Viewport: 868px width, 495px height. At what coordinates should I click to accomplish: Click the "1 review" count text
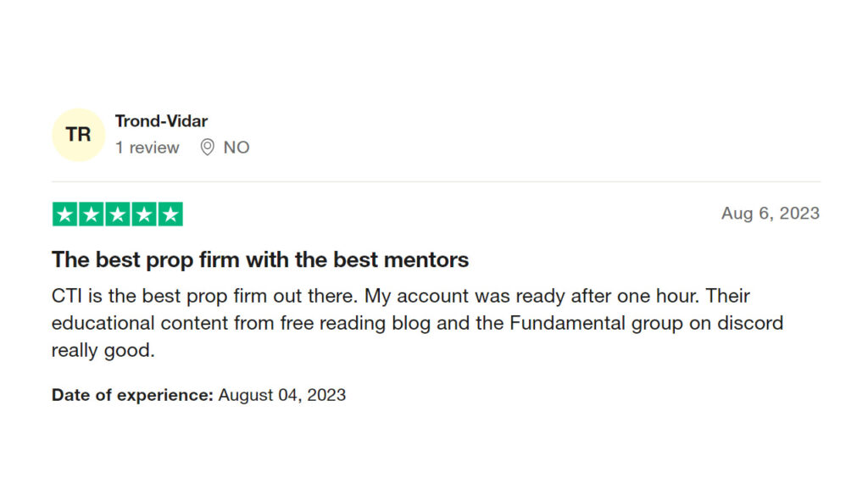pos(147,147)
